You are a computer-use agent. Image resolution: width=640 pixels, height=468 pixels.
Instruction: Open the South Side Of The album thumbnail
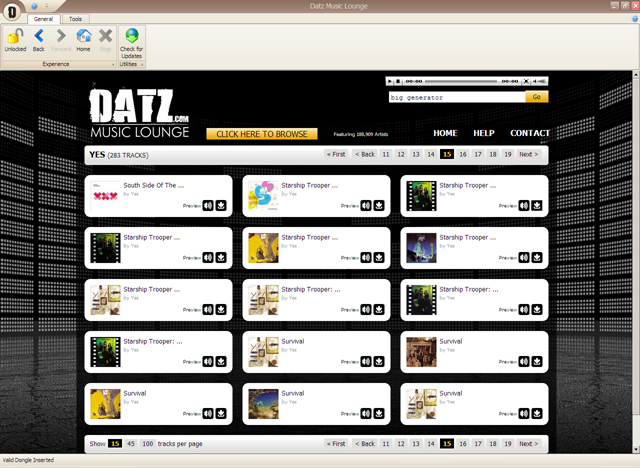(105, 196)
